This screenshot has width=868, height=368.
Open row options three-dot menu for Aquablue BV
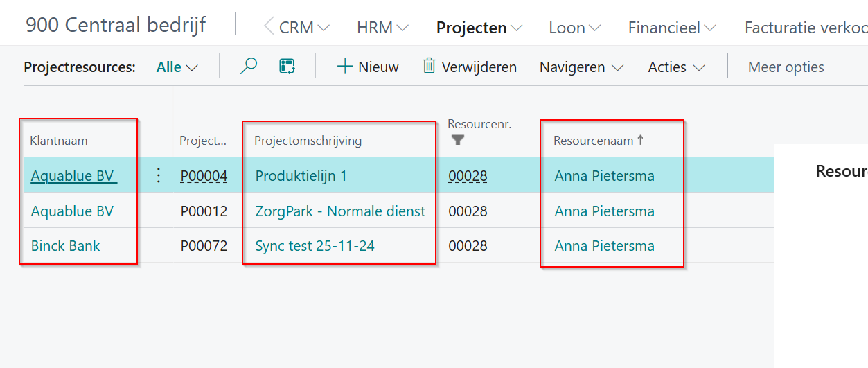159,176
